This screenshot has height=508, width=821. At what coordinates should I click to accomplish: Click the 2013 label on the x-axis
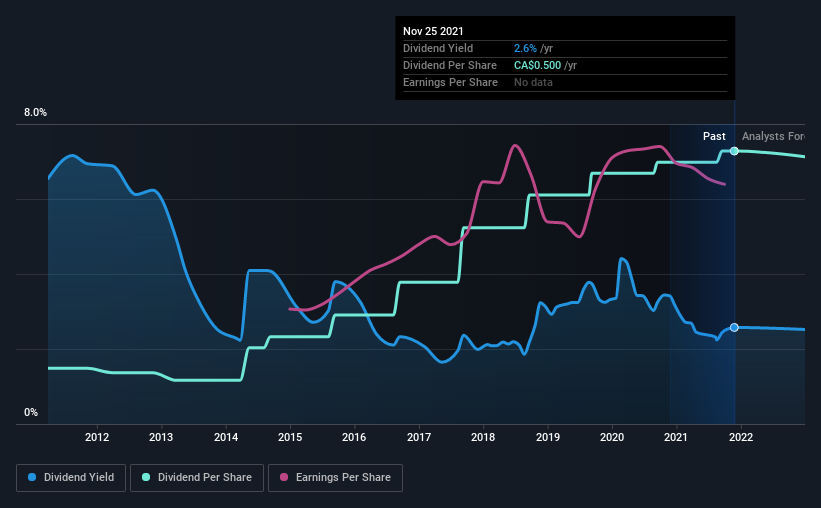pyautogui.click(x=161, y=437)
